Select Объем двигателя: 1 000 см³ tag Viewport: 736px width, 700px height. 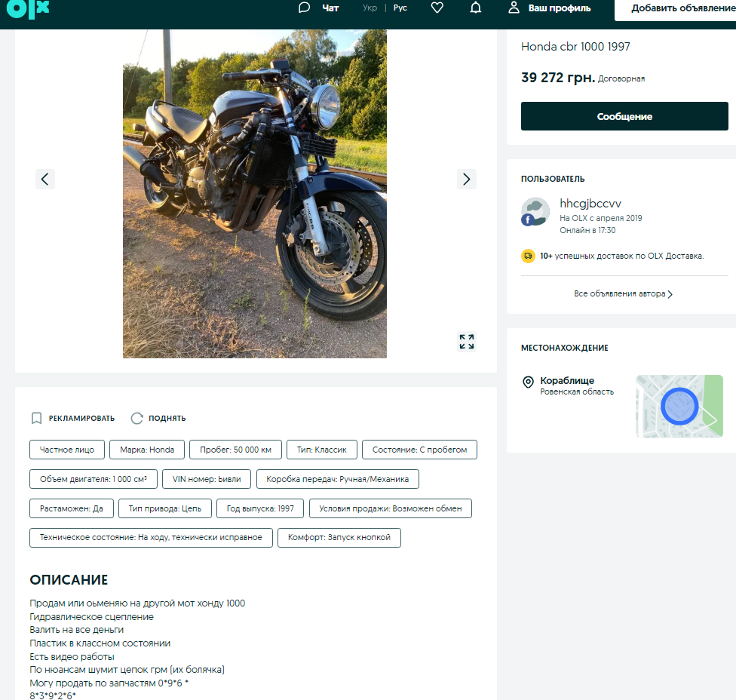tap(94, 479)
